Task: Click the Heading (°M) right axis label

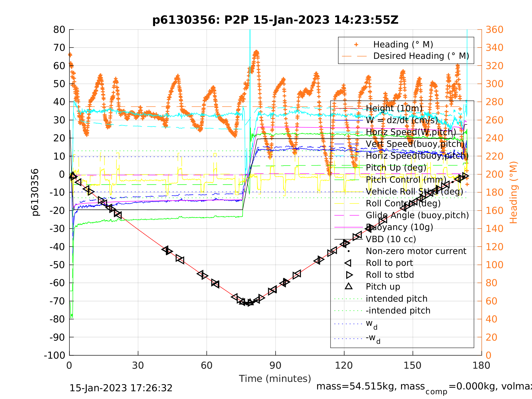Action: click(514, 192)
